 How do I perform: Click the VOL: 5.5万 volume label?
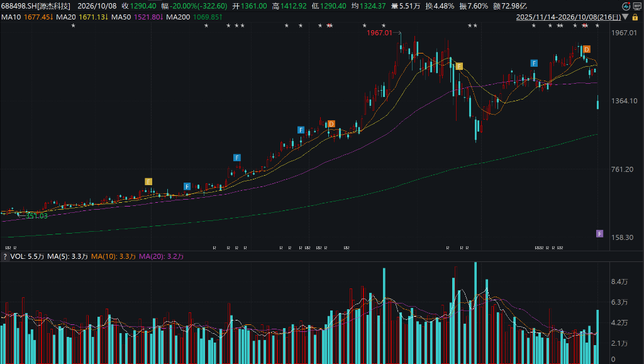(27, 256)
